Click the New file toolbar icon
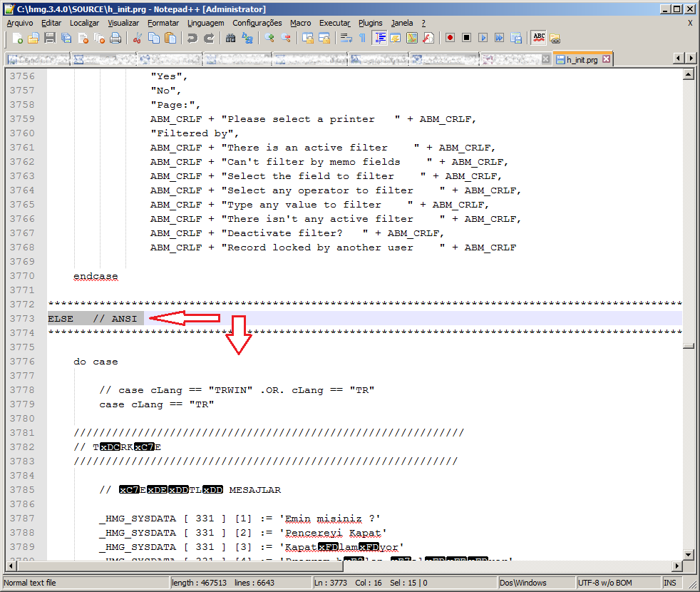700x592 pixels. [x=18, y=38]
